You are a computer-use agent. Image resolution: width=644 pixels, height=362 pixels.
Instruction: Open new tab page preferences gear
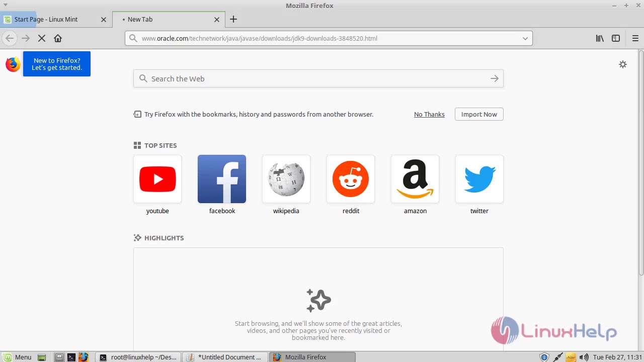(623, 64)
